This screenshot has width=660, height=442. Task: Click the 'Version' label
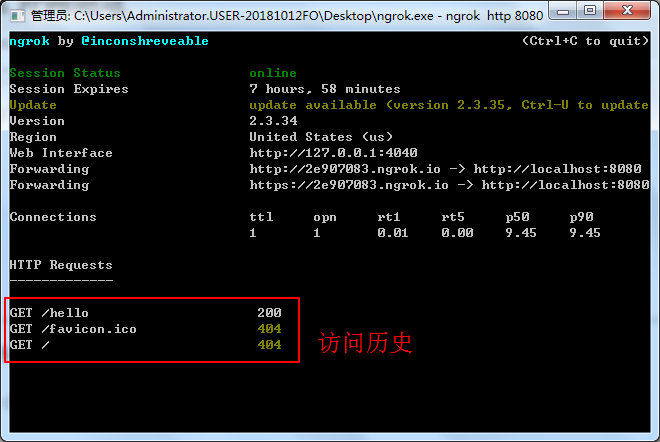[37, 121]
